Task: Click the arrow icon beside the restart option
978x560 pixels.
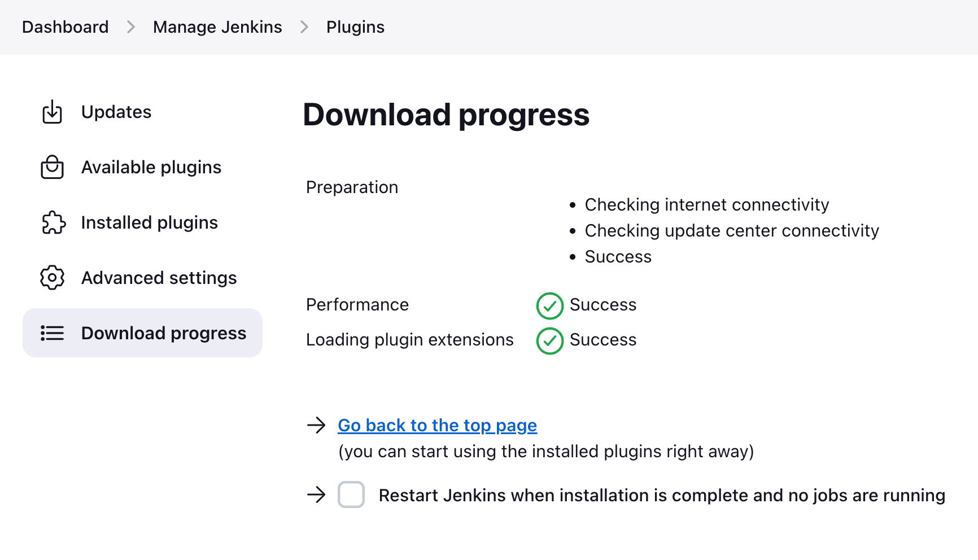Action: 316,495
